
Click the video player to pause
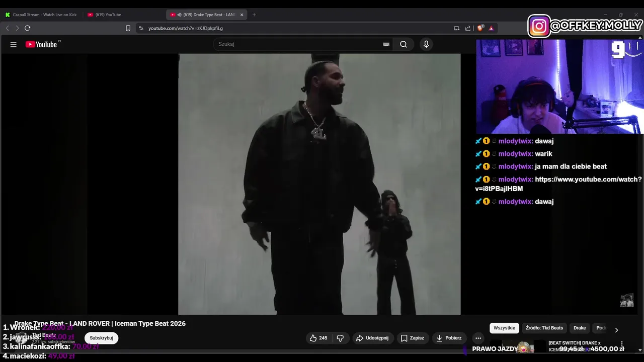(x=319, y=184)
